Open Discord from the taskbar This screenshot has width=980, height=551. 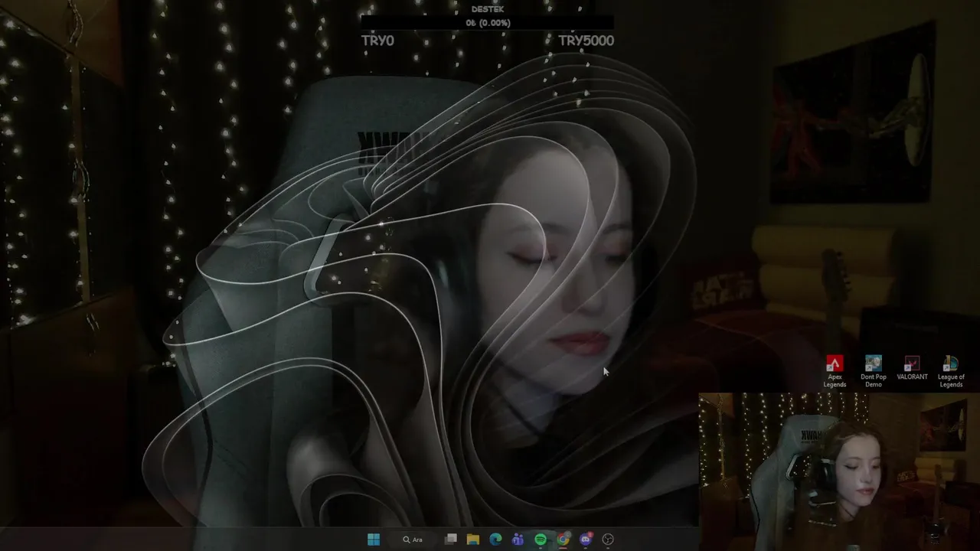(586, 540)
